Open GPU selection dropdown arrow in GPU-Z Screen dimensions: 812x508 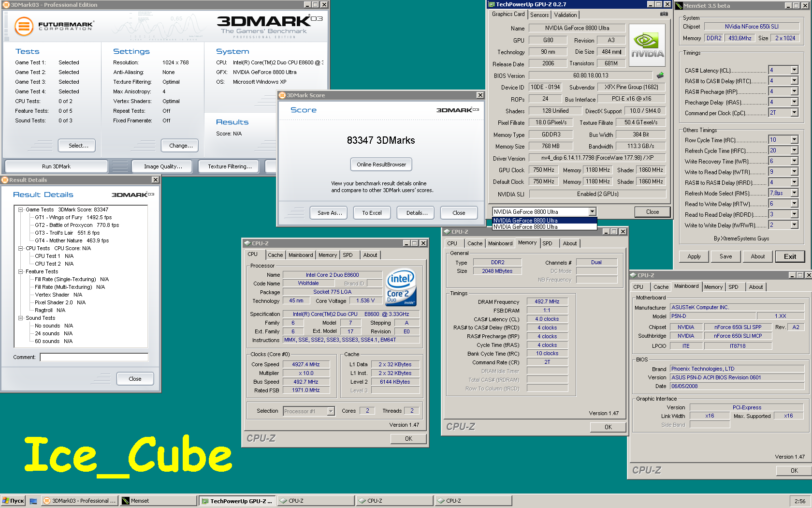coord(592,211)
